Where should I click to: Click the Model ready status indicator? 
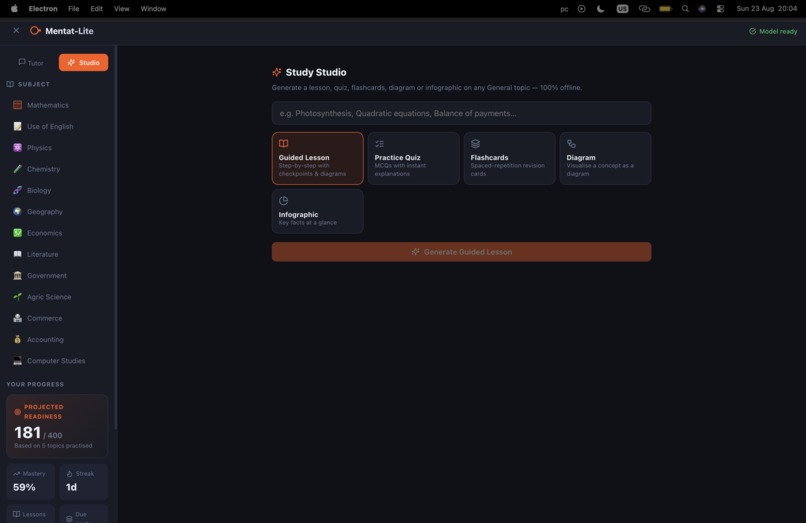click(x=773, y=31)
